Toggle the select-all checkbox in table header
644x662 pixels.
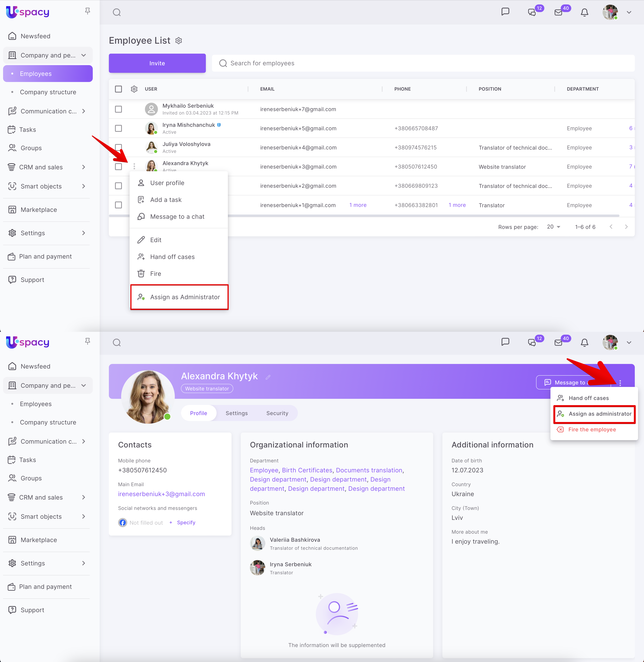click(x=118, y=89)
